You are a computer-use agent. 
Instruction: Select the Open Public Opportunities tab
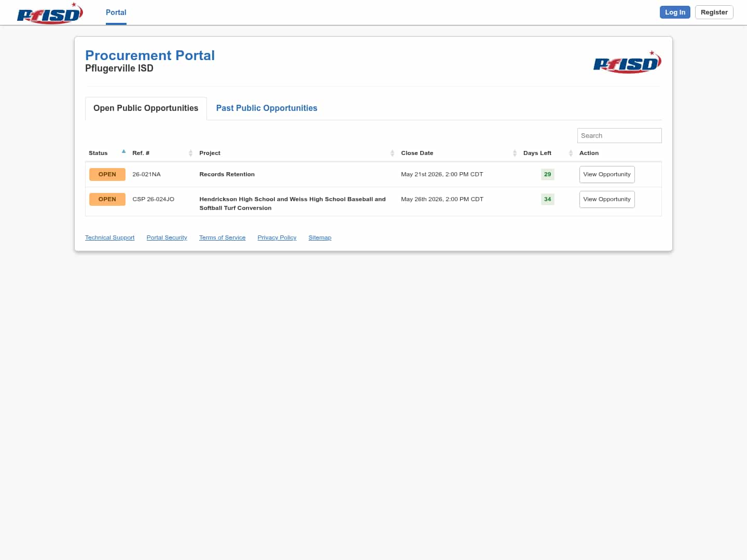pyautogui.click(x=146, y=108)
